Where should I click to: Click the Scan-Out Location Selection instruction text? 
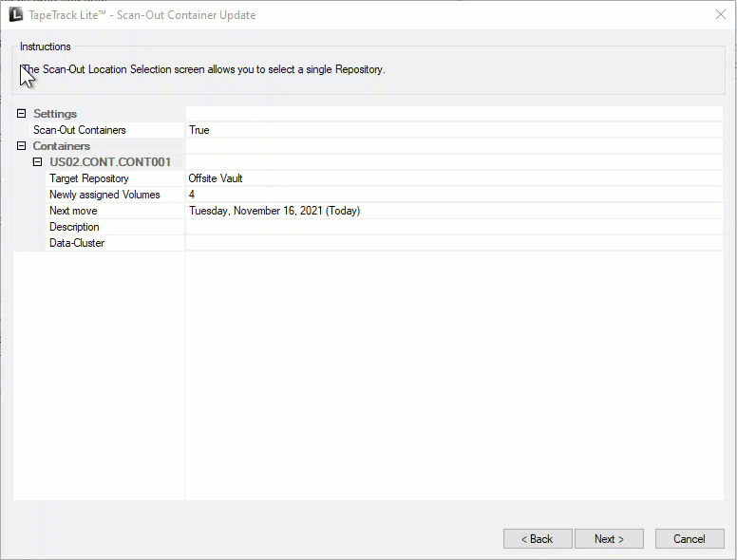pos(203,69)
